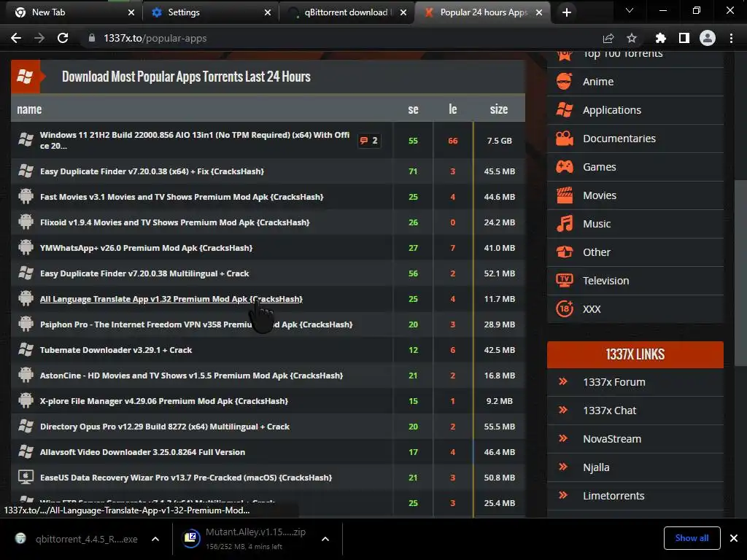
Task: Click the Games controller icon
Action: click(565, 167)
